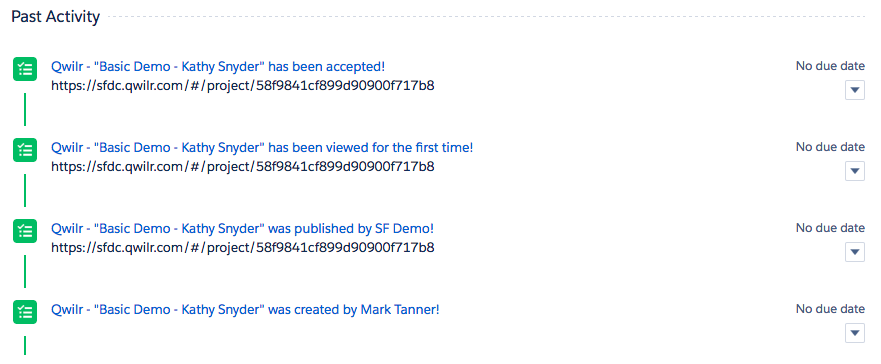Click the qwilr project URL under viewed entry
This screenshot has width=881, height=364.
point(243,167)
